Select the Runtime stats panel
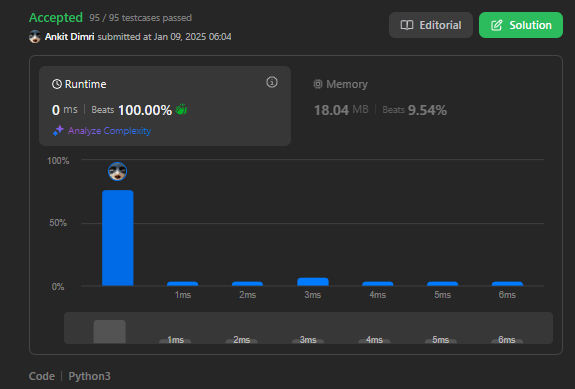Viewport: 575px width, 389px height. pyautogui.click(x=165, y=106)
